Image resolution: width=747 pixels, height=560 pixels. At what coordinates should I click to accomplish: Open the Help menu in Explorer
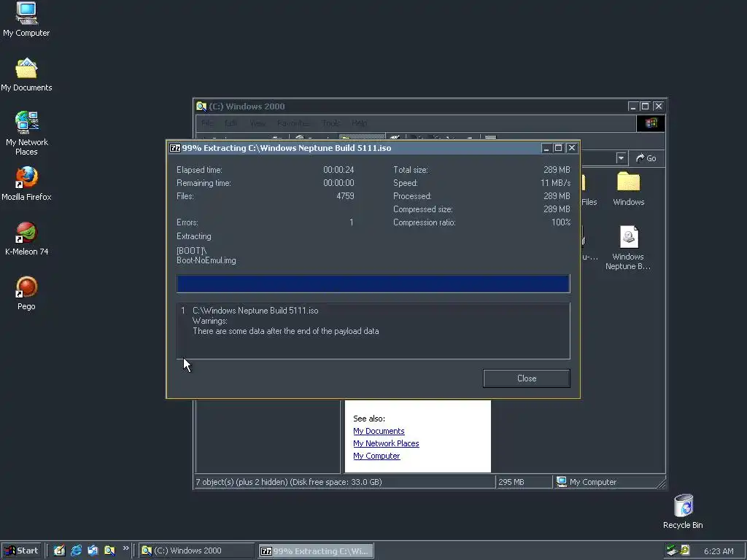359,123
